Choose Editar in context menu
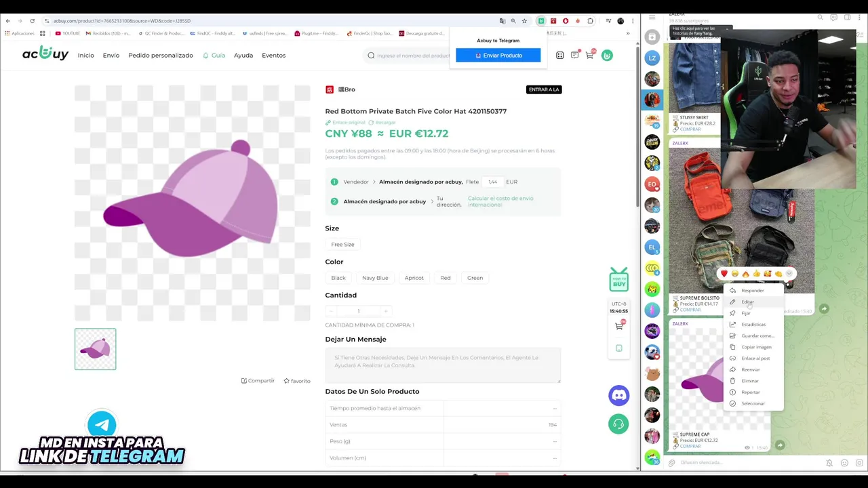Viewport: 868px width, 488px height. tap(753, 302)
